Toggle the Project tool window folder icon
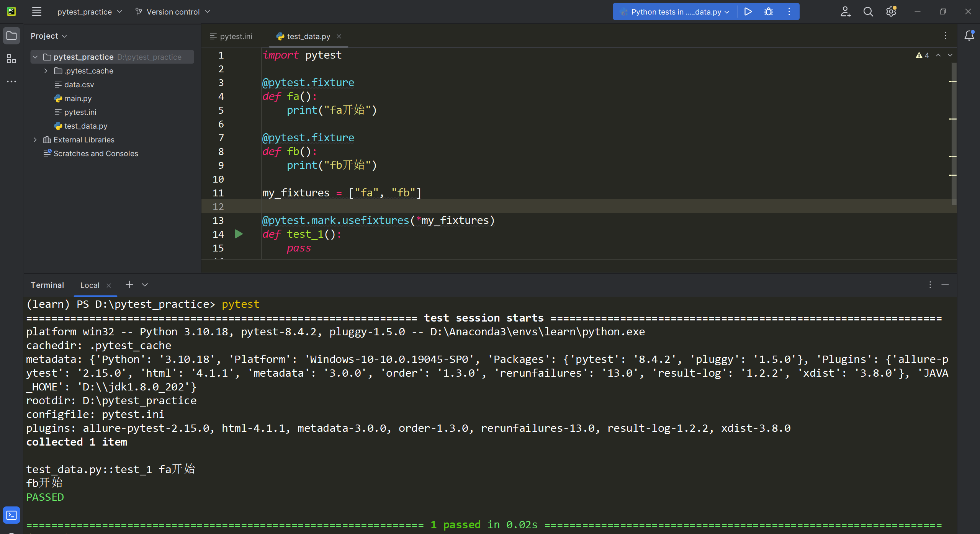This screenshot has width=980, height=534. coord(11,36)
